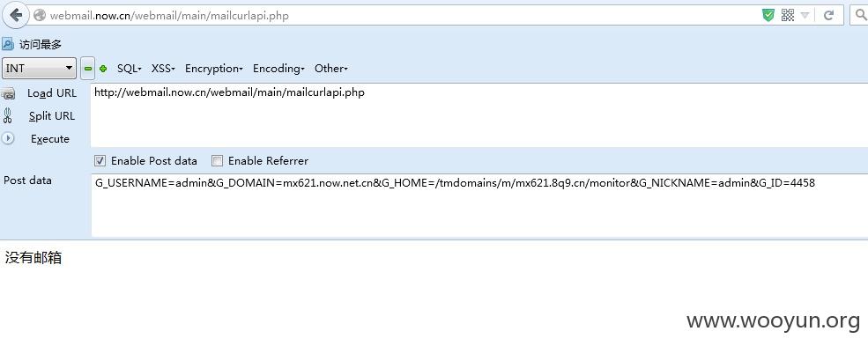This screenshot has height=346, width=868.
Task: Click the Execute play icon
Action: click(8, 138)
